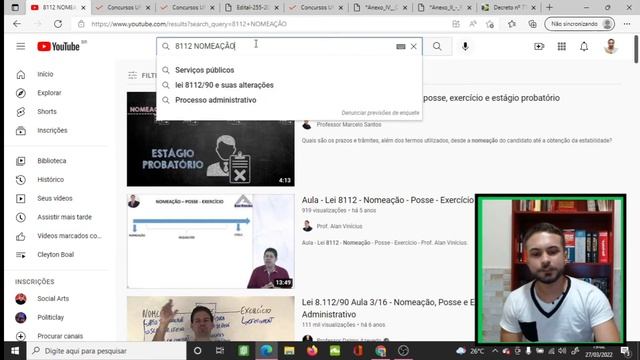Open the search filters button
Screen dimensions: 640x360
(x=142, y=76)
